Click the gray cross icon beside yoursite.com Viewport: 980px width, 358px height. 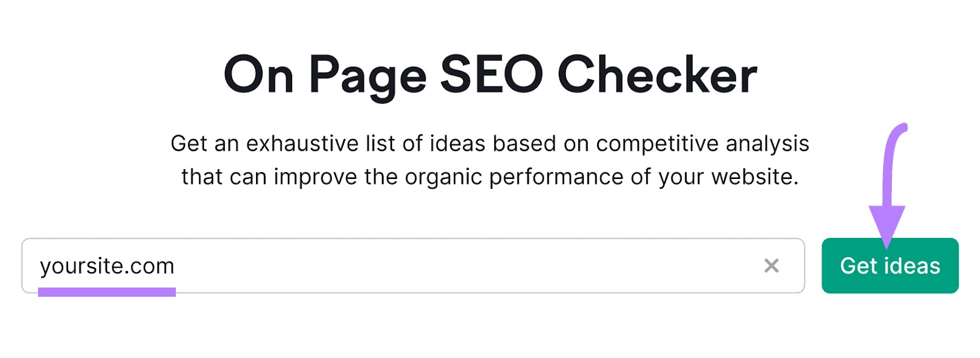(x=773, y=265)
